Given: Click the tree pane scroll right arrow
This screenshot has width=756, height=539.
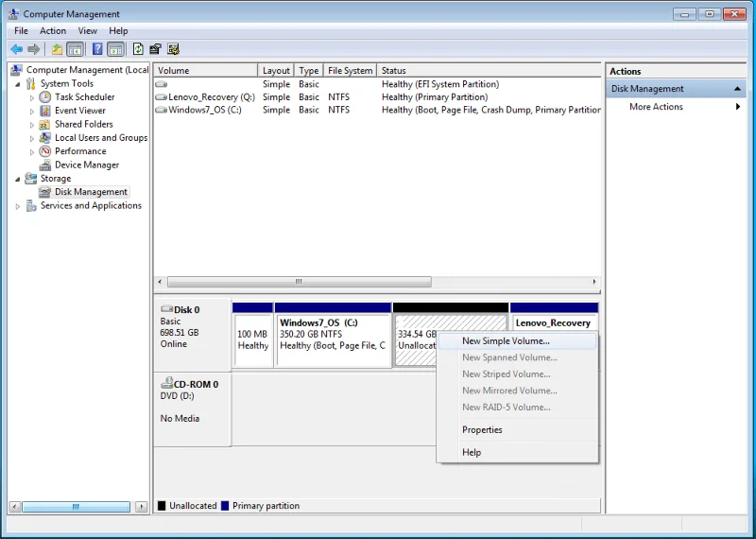Looking at the screenshot, I should coord(141,507).
